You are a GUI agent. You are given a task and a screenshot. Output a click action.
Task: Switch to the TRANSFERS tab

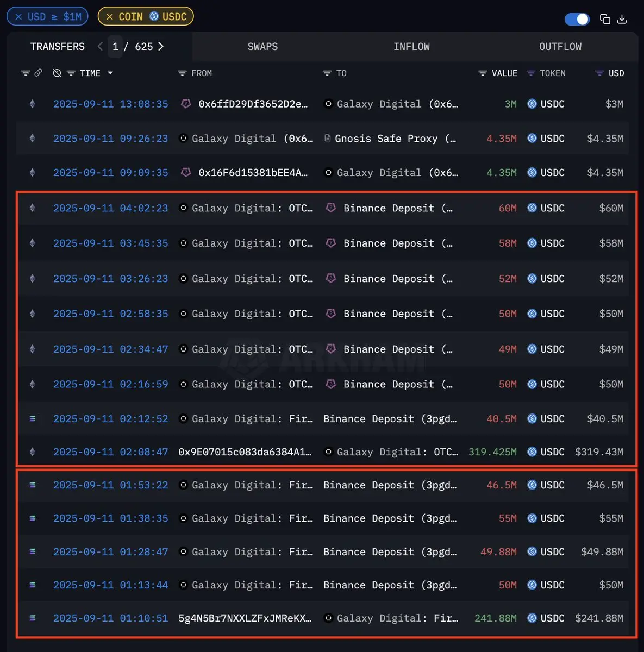58,47
